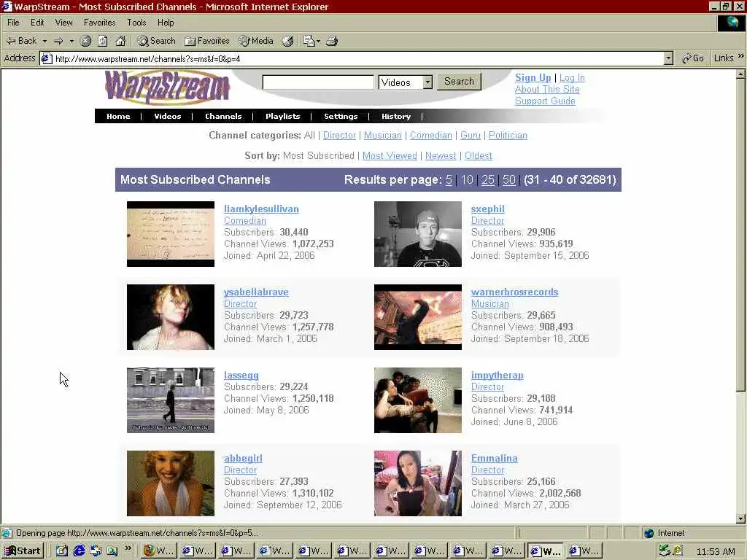Filter channels by Politician category
The image size is (747, 560).
508,135
